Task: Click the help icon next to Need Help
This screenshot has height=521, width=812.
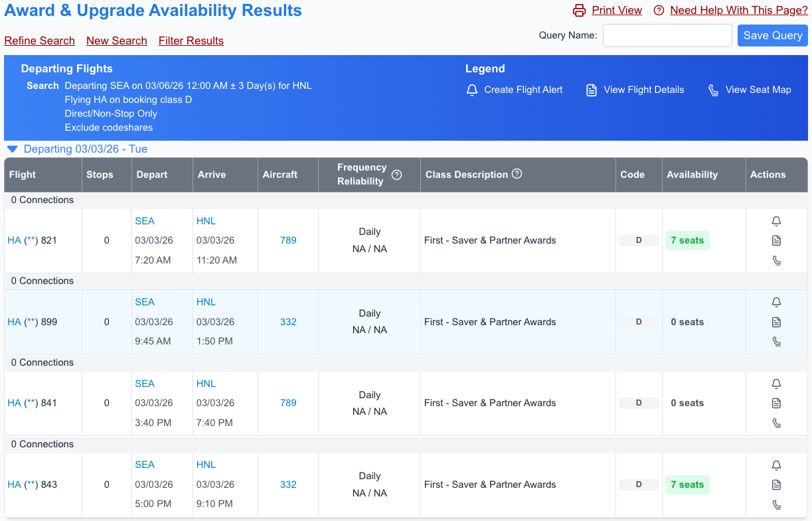Action: click(x=658, y=10)
